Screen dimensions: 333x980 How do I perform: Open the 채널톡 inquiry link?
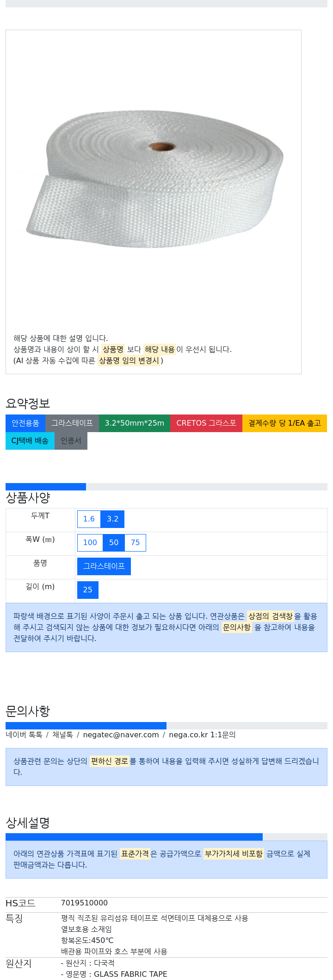62,735
